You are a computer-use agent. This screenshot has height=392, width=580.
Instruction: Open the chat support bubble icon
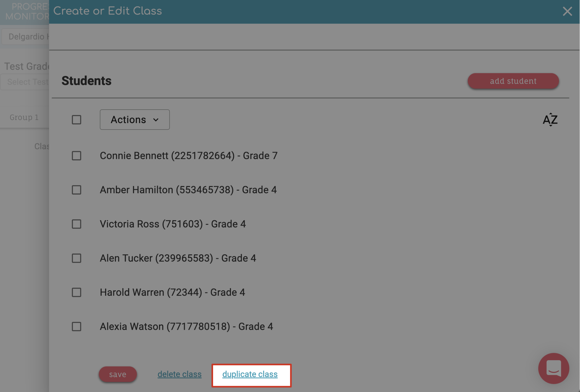pos(553,368)
